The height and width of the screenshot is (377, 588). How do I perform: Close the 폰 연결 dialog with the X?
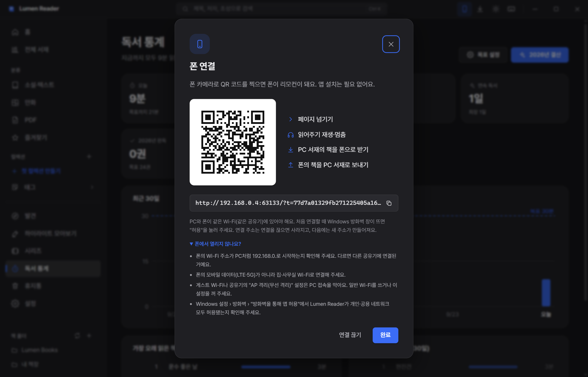tap(391, 44)
